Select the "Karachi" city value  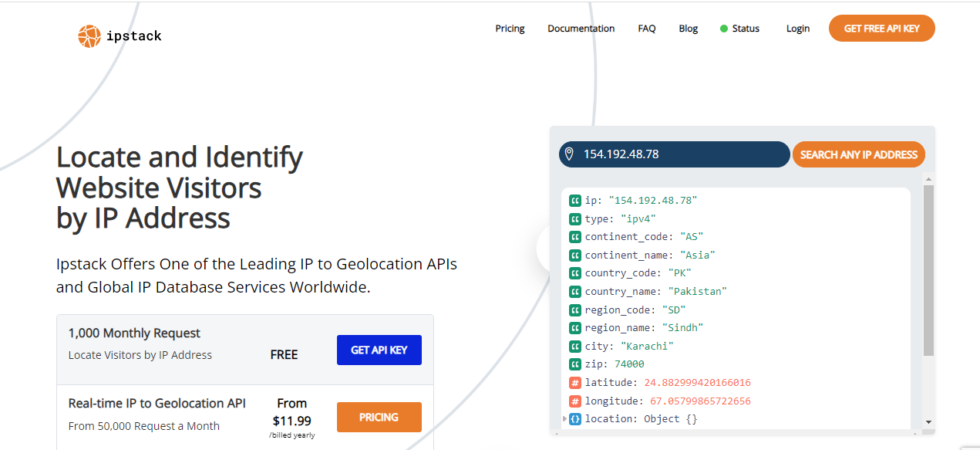(648, 346)
